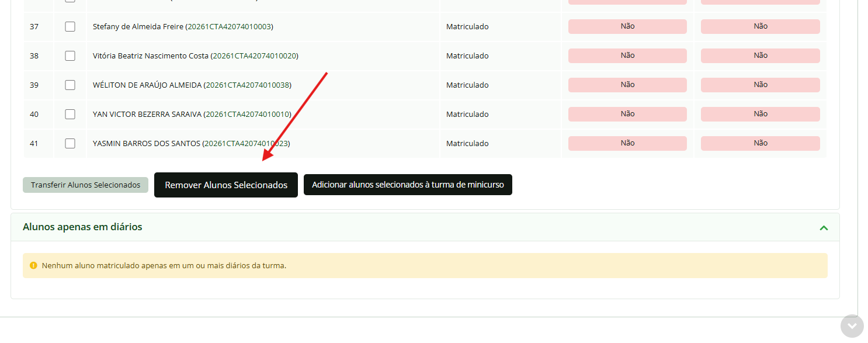
Task: Click 'Adicionar alunos selecionados à turma de minicurso'
Action: point(408,185)
